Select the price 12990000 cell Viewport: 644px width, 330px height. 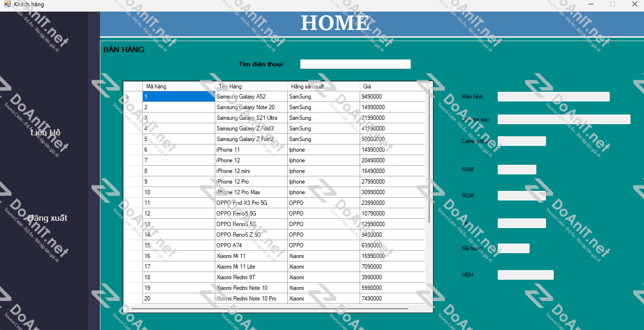tap(392, 224)
